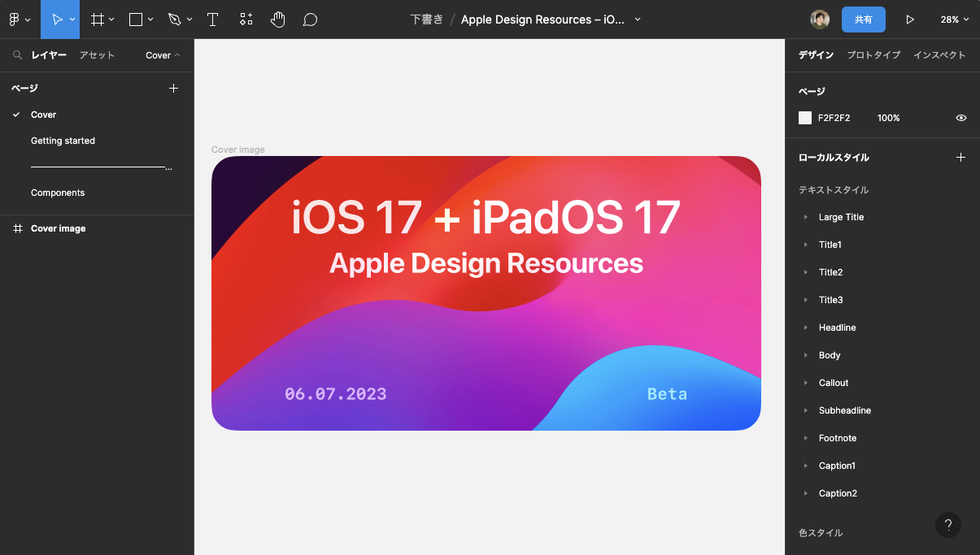Open the Resources/components panel
980x555 pixels.
tap(246, 19)
